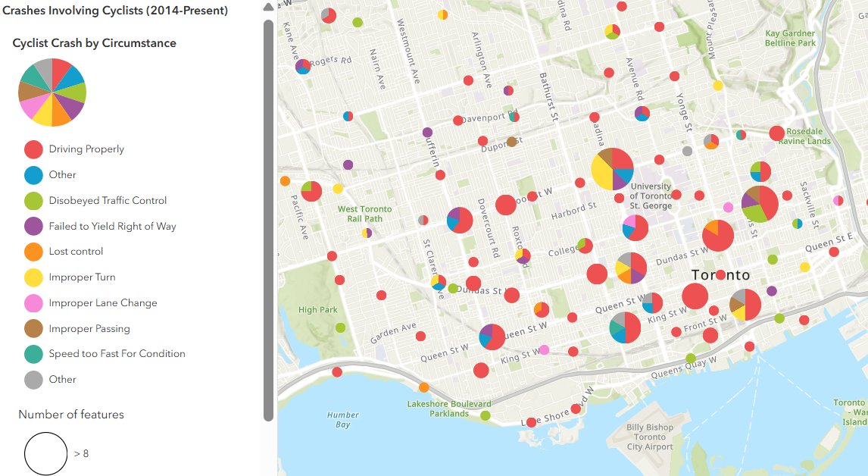Click the large yellow-red pie marker near Spadina

(612, 169)
